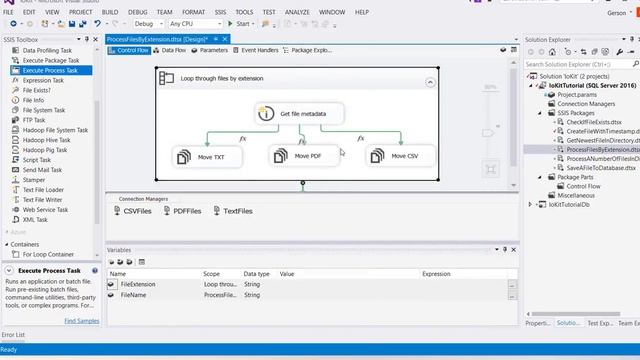Select Expression Task in toolbox
Image resolution: width=640 pixels, height=360 pixels.
tap(43, 80)
